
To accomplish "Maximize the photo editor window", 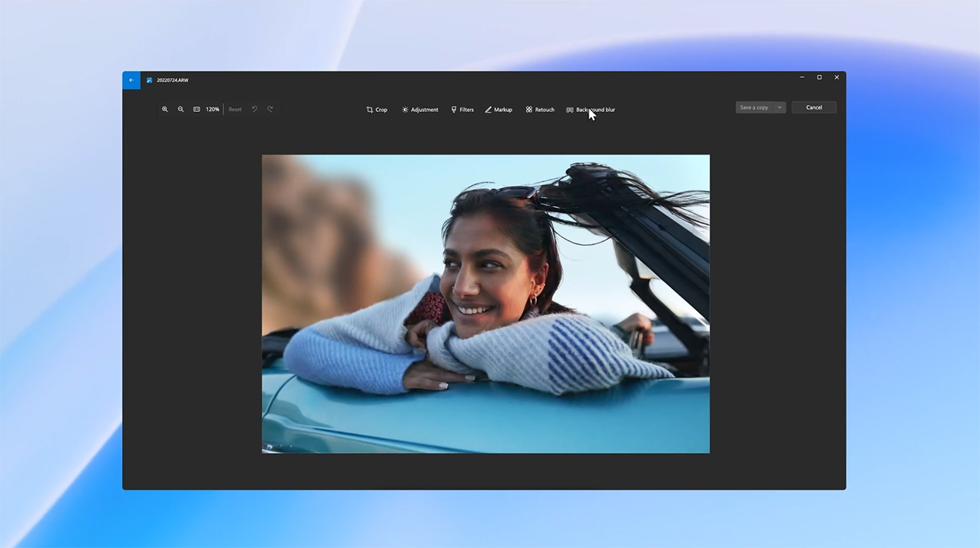I will pos(819,77).
